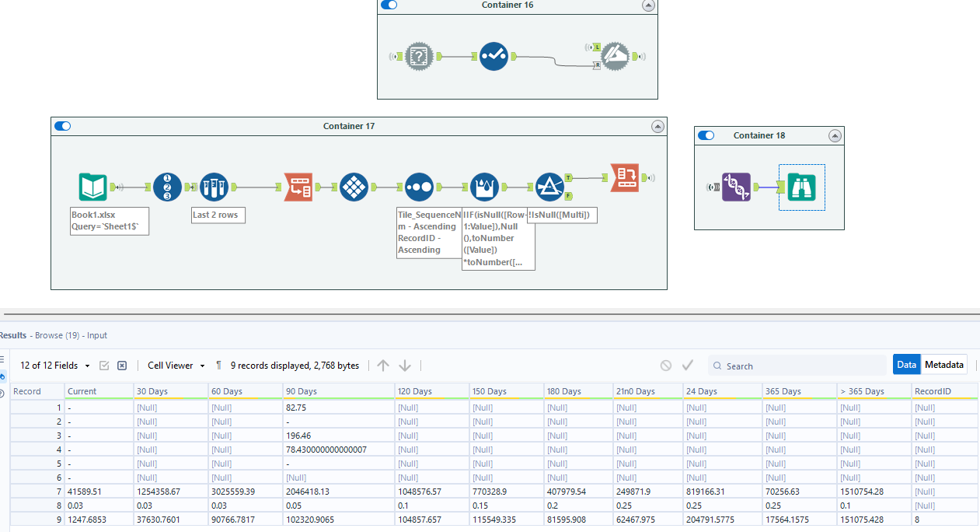Viewport: 980px width, 532px height.
Task: Disable Container 17 using its toggle switch
Action: 62,125
